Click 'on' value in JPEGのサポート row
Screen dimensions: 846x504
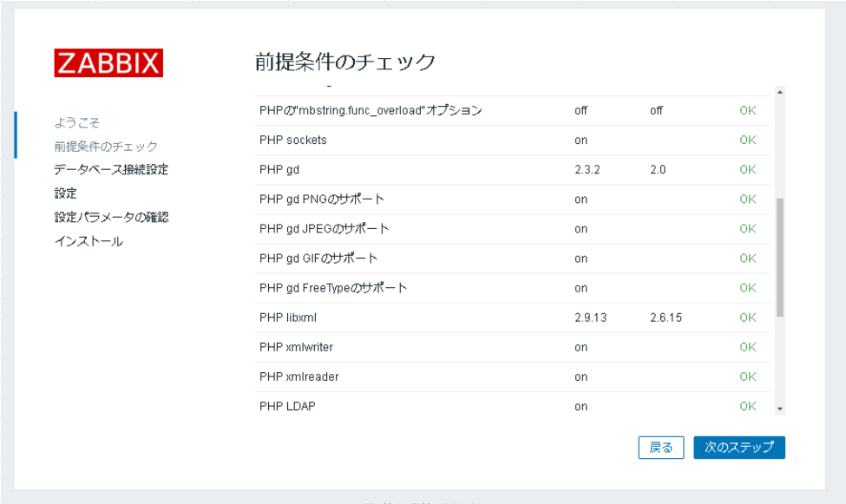coord(581,229)
